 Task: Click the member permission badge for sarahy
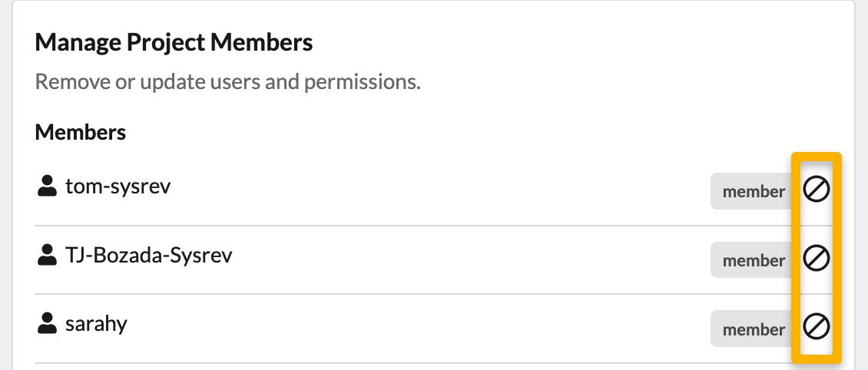[753, 329]
